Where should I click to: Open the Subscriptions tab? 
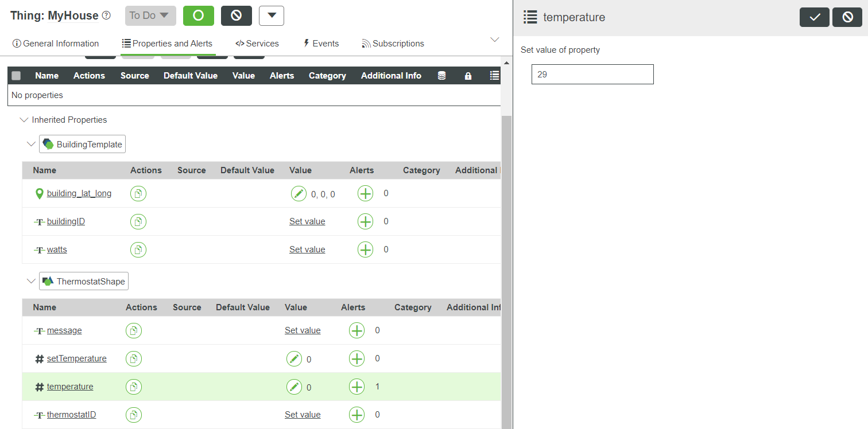[393, 43]
